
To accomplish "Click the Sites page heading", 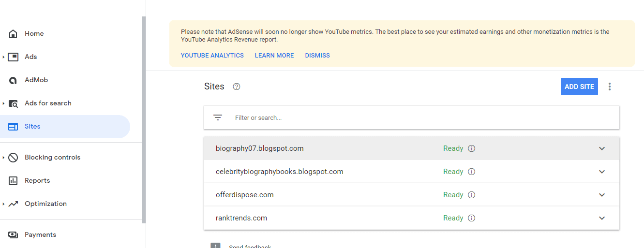I will pyautogui.click(x=214, y=87).
